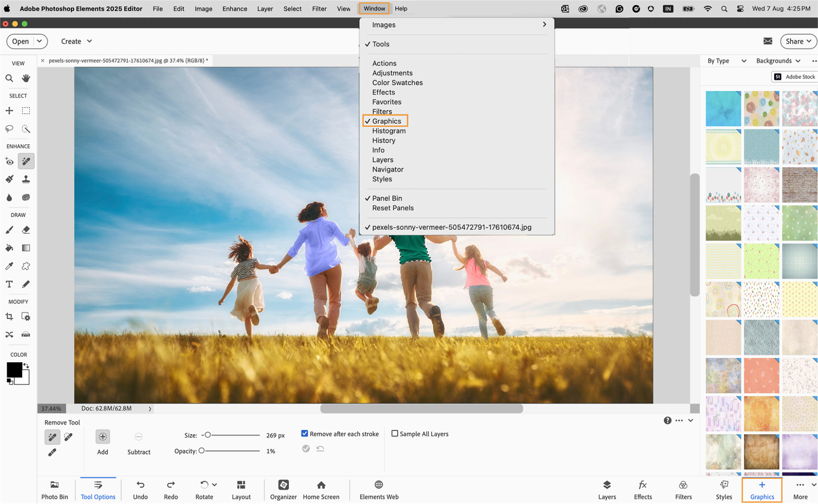The height and width of the screenshot is (504, 818).
Task: Select the Zoom tool
Action: pyautogui.click(x=9, y=78)
